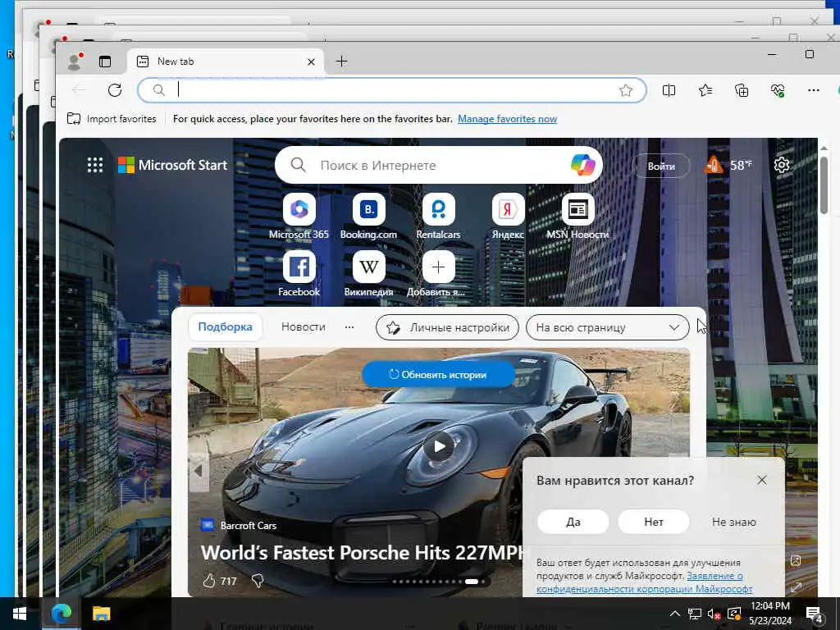The height and width of the screenshot is (630, 840).
Task: Open Microsoft 365 quick link
Action: pos(299,216)
